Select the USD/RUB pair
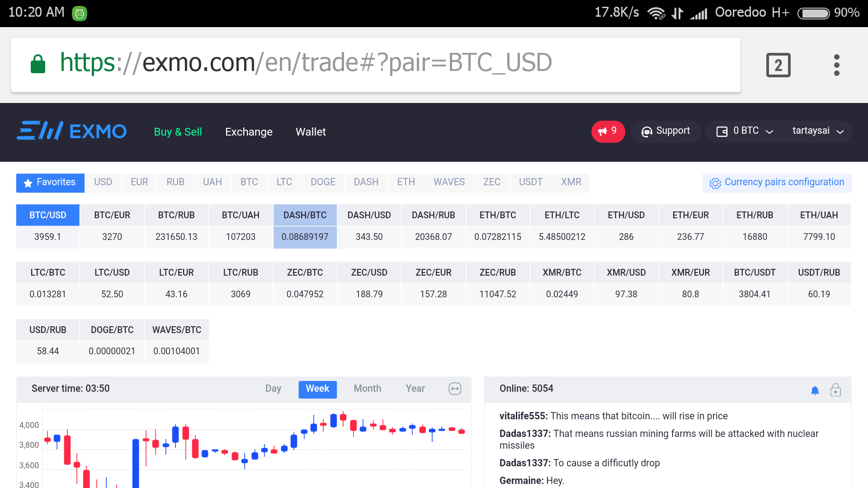The image size is (868, 488). click(x=48, y=341)
